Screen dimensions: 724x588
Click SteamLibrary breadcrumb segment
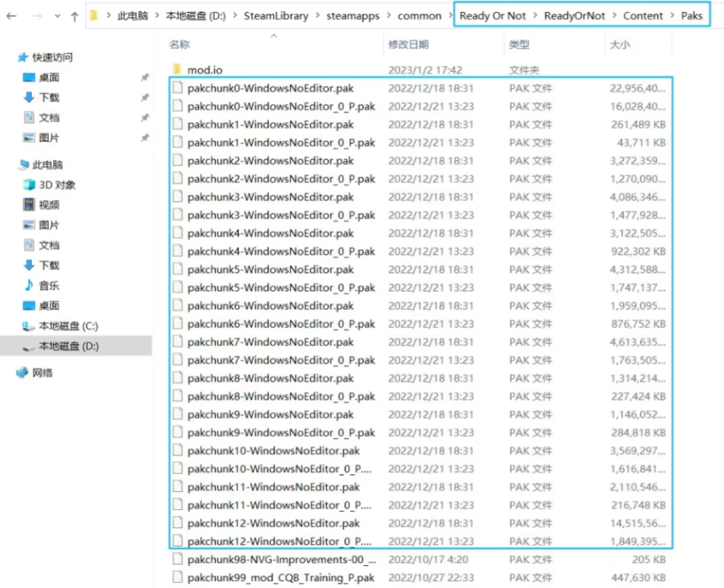(276, 16)
